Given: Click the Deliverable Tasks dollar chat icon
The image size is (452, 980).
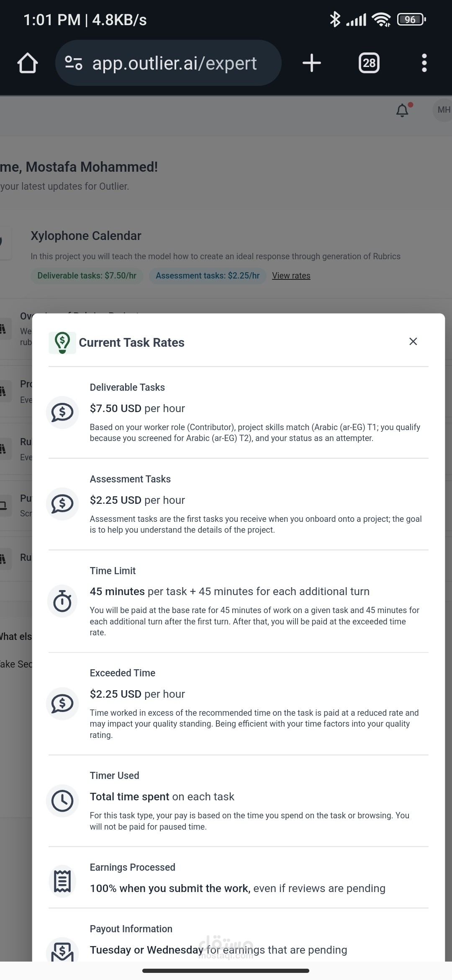Looking at the screenshot, I should (x=62, y=413).
